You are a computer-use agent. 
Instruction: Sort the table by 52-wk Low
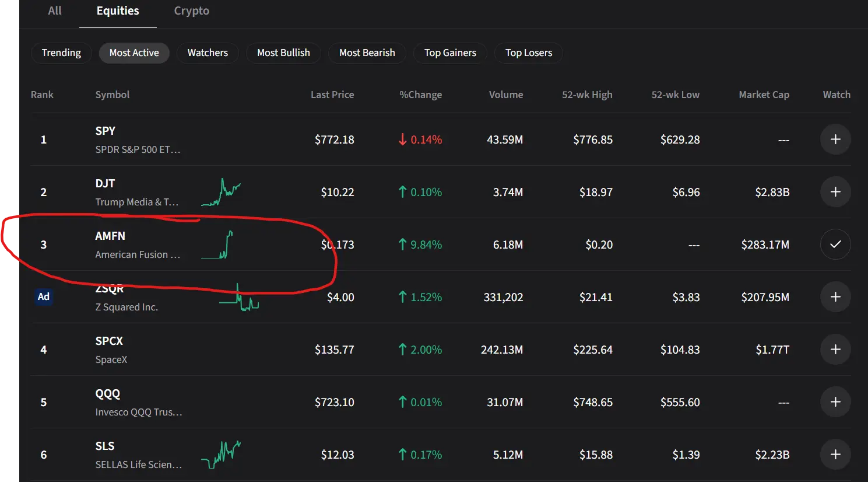point(676,95)
